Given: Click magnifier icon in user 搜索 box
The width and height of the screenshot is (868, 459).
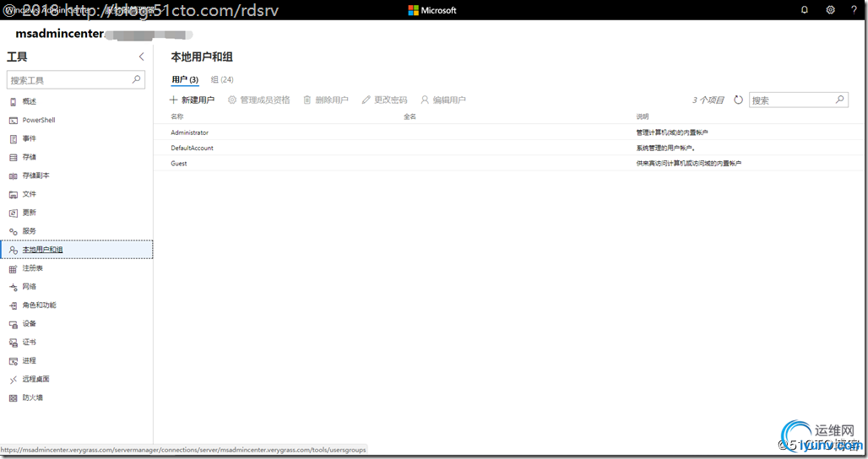Looking at the screenshot, I should (x=840, y=100).
